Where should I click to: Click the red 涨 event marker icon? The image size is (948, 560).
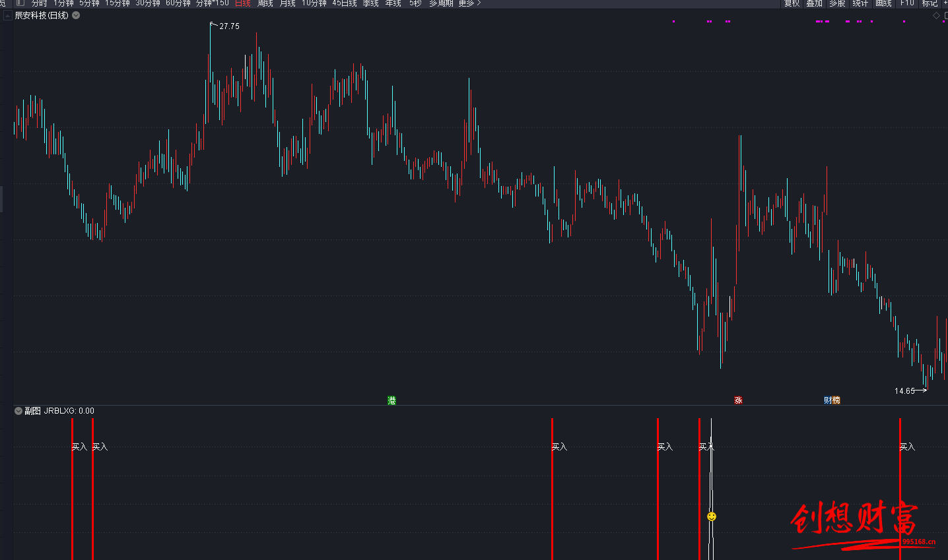coord(738,400)
